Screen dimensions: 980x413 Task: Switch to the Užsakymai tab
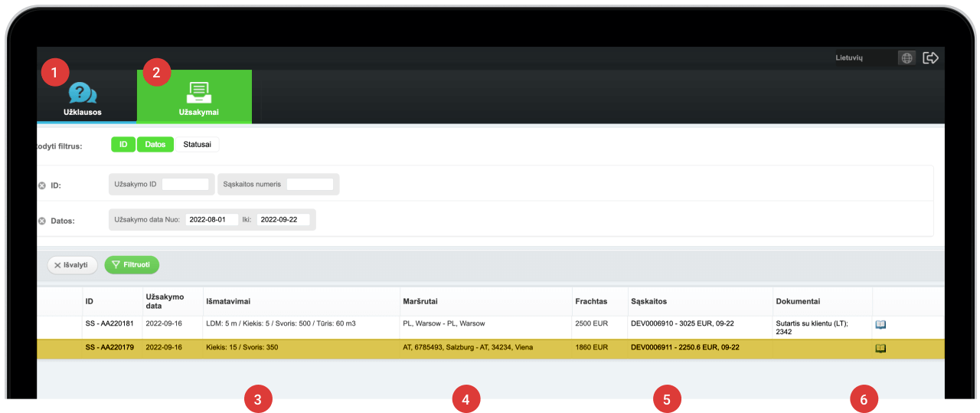coord(194,97)
